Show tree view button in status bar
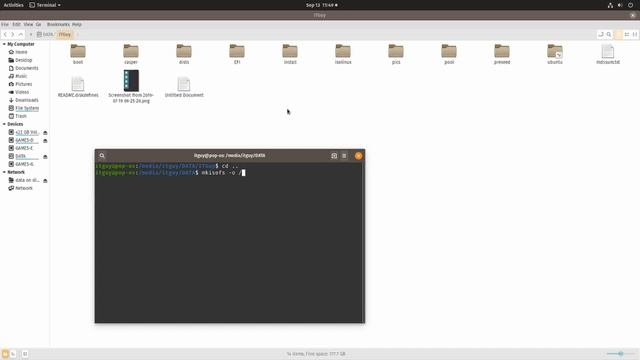This screenshot has width=640, height=360. 13,354
